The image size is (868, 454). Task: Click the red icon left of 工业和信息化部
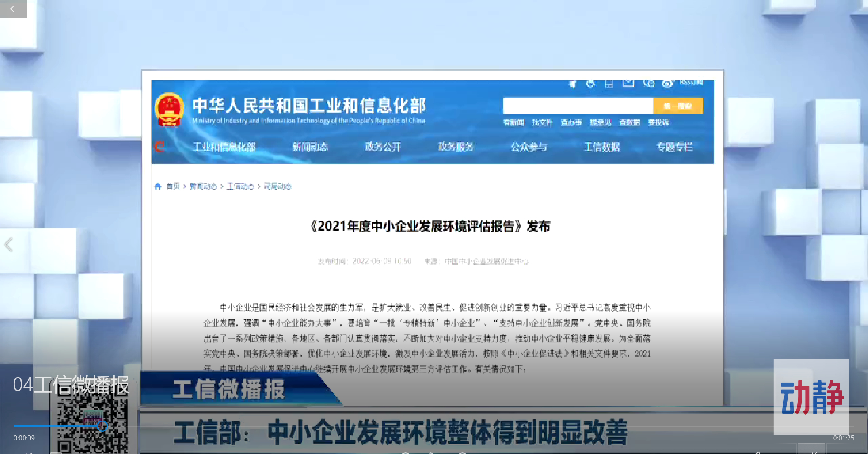pos(160,147)
